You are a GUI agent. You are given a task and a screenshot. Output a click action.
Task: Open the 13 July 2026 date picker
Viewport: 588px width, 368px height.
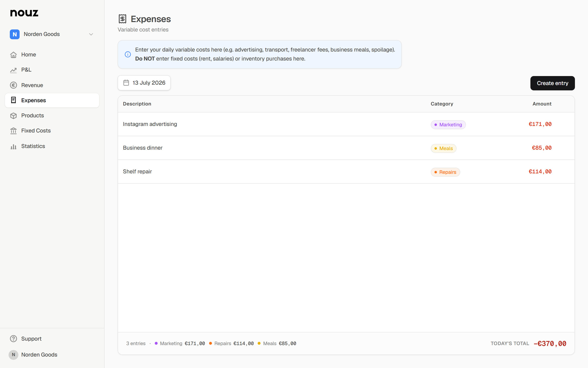(144, 83)
